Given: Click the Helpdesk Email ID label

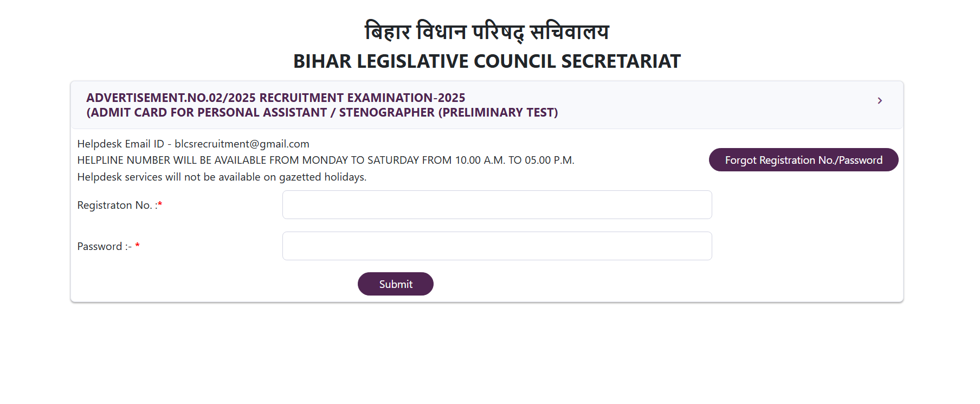Looking at the screenshot, I should click(x=120, y=144).
